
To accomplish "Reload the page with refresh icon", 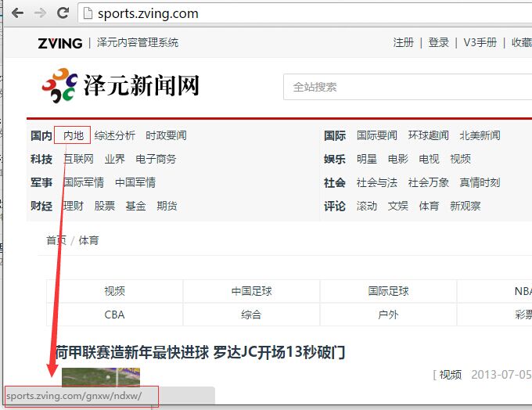I will click(63, 13).
